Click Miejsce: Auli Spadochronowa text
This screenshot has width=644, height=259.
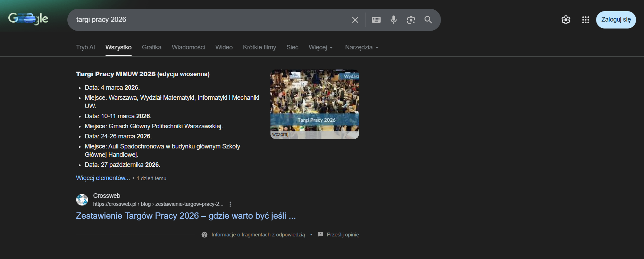pyautogui.click(x=162, y=151)
